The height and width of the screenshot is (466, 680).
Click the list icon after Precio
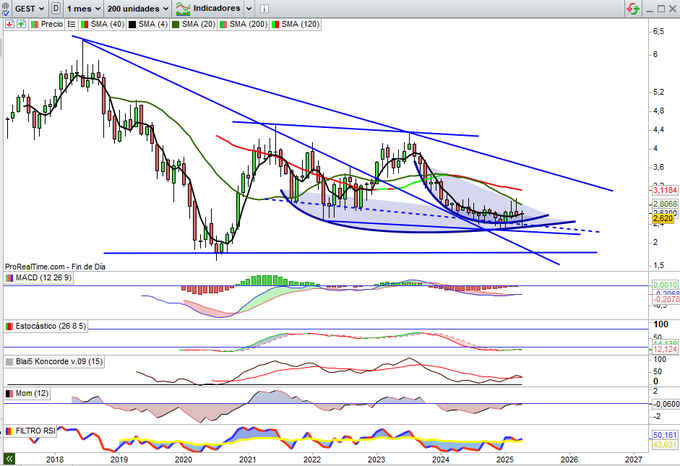pyautogui.click(x=72, y=24)
